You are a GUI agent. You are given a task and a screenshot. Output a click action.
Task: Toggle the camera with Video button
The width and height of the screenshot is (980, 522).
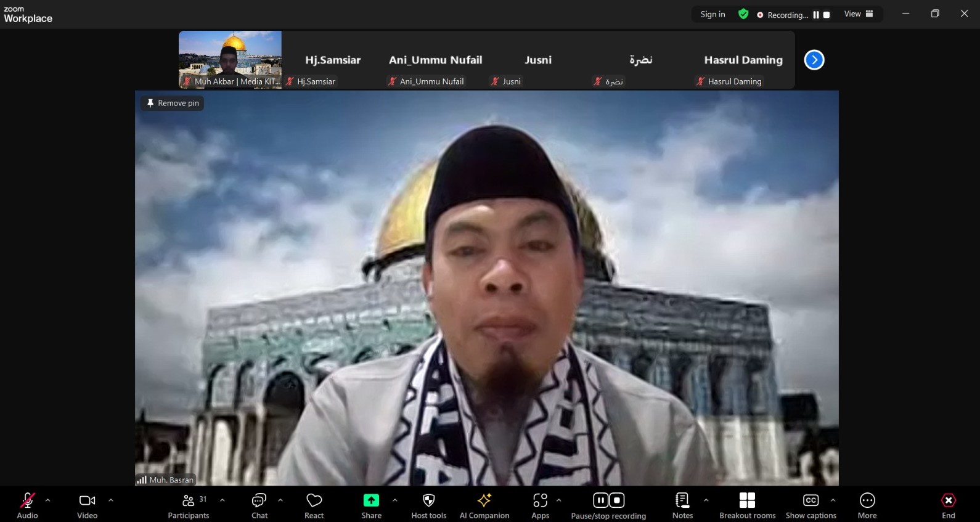click(87, 505)
